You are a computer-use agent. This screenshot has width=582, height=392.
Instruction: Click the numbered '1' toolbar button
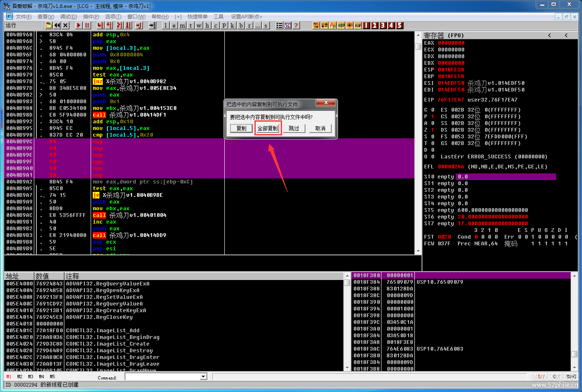point(366,25)
